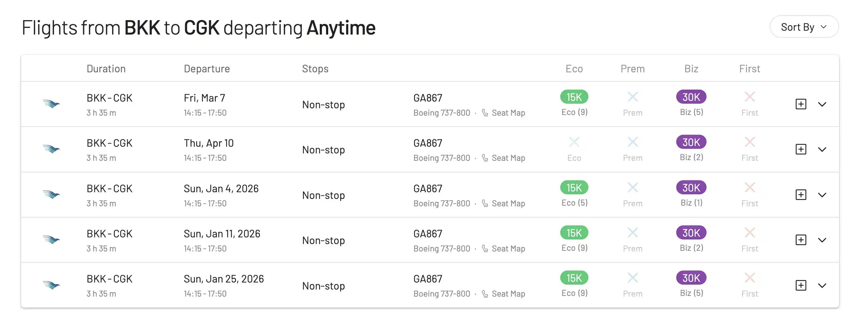The height and width of the screenshot is (328, 868).
Task: Select 30K Biz fare on Thu, Apr 10
Action: (x=691, y=142)
